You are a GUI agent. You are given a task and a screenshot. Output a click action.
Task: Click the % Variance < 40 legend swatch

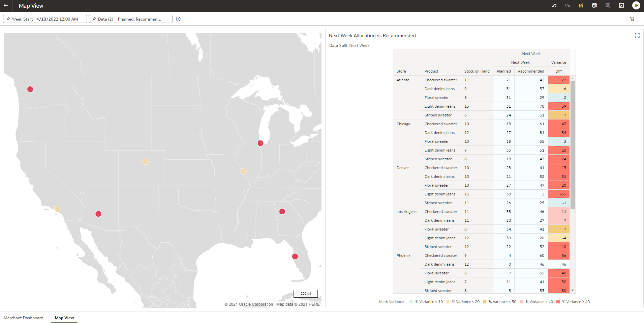(521, 302)
